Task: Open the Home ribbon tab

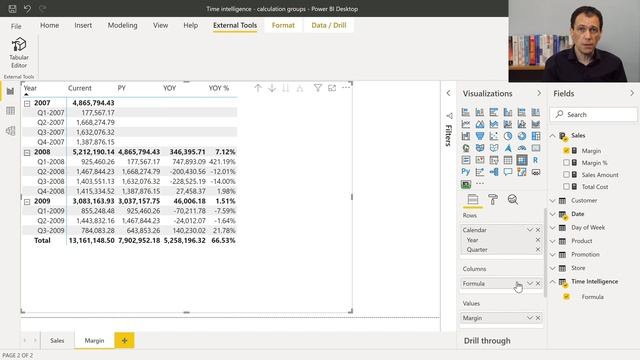Action: (49, 25)
